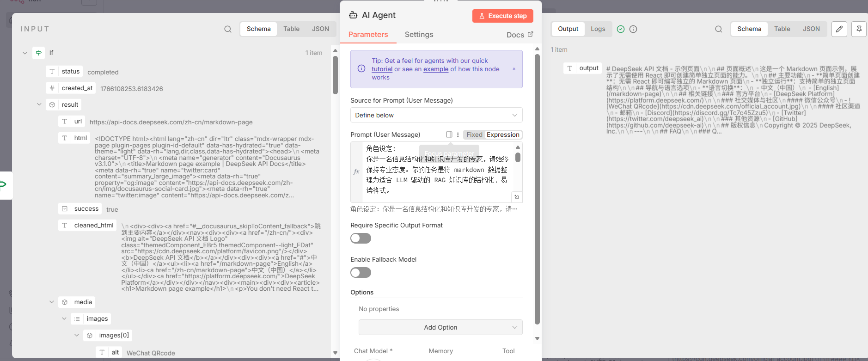Click prompt editor scrollbar thumb
The height and width of the screenshot is (361, 868).
pos(518,157)
